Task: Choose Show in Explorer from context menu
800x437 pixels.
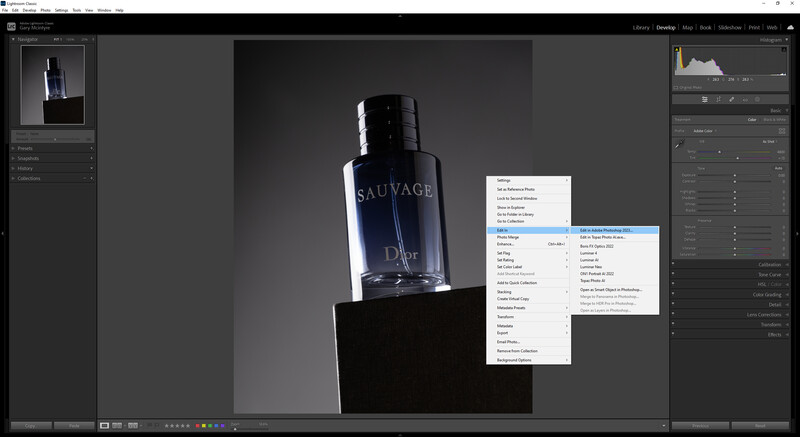Action: point(529,208)
